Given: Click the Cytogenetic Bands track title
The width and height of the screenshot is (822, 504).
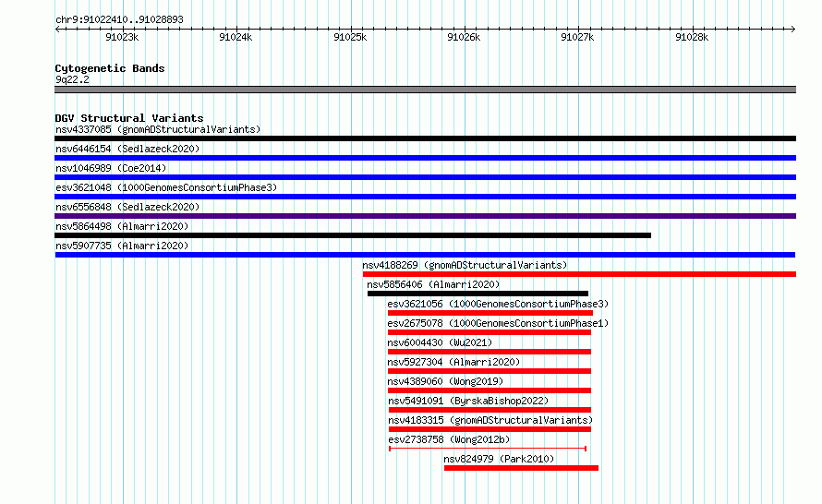Looking at the screenshot, I should [x=110, y=68].
